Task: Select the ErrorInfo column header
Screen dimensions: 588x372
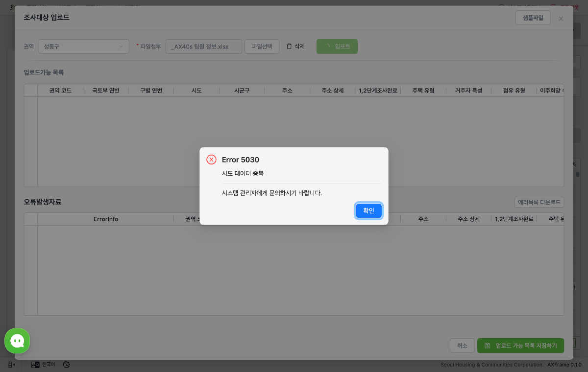Action: pyautogui.click(x=106, y=219)
